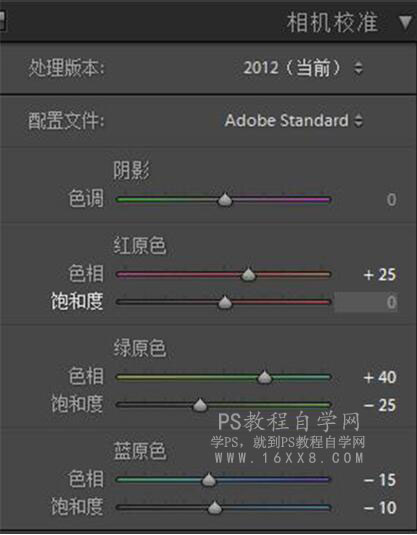The image size is (417, 535).
Task: Click the 绿原色 色相 slider handle
Action: coord(264,377)
